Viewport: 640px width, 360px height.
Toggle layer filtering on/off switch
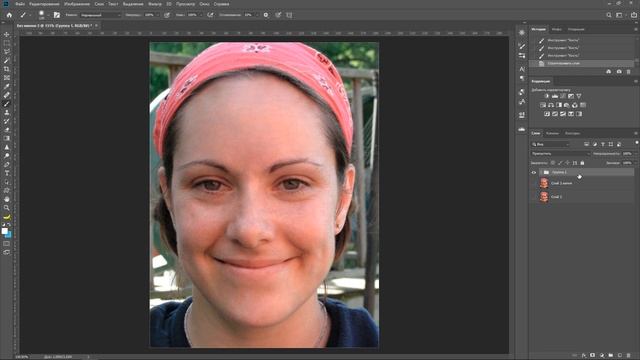tap(636, 143)
